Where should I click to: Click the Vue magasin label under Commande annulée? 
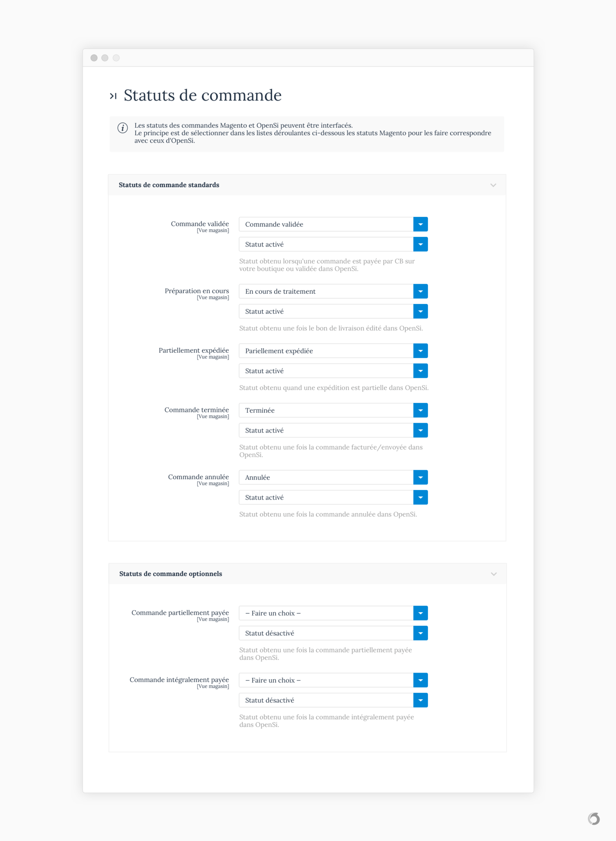click(213, 483)
